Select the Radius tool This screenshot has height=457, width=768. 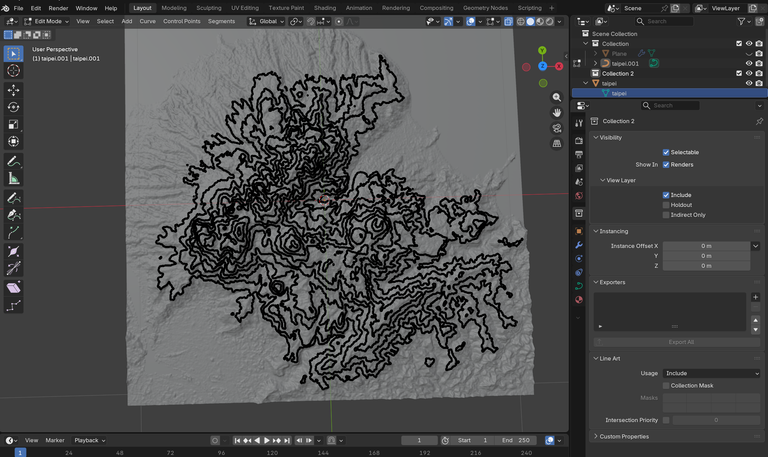tap(13, 252)
